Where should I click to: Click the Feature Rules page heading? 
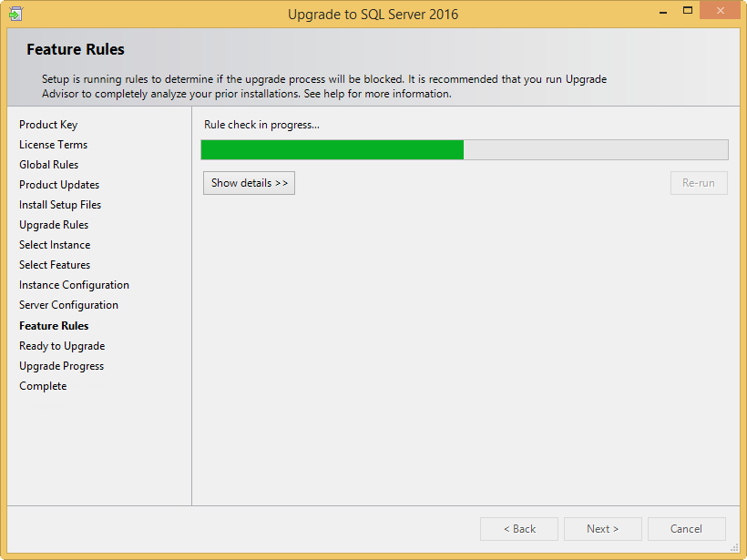click(76, 49)
